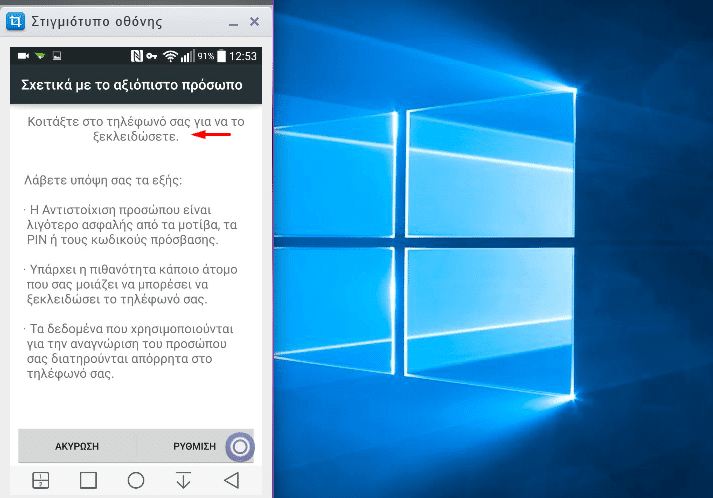
Task: Tap the video camera status bar icon
Action: tap(23, 56)
